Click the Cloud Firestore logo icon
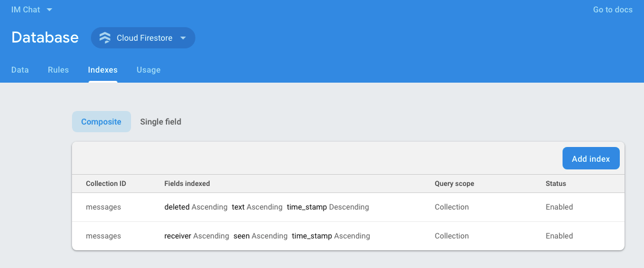 (104, 38)
